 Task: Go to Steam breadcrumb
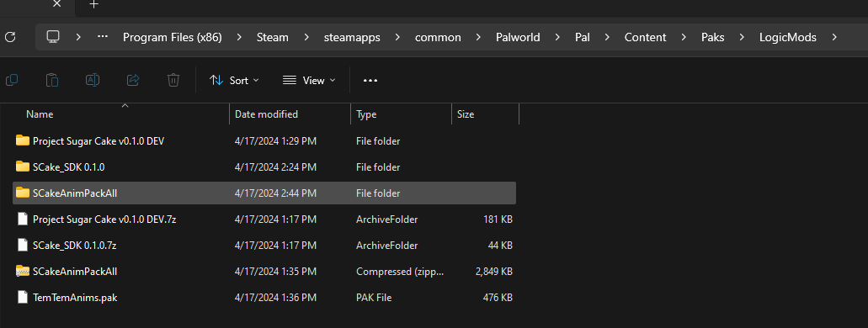pyautogui.click(x=273, y=37)
